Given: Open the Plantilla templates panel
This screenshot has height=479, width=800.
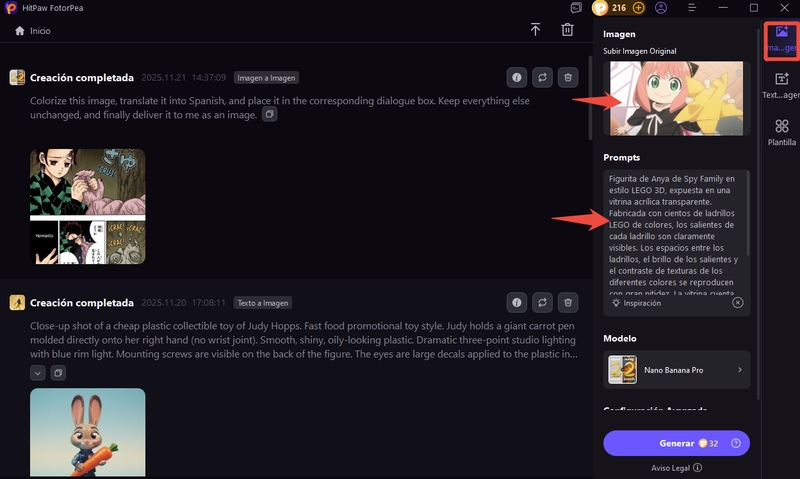Looking at the screenshot, I should pyautogui.click(x=781, y=132).
